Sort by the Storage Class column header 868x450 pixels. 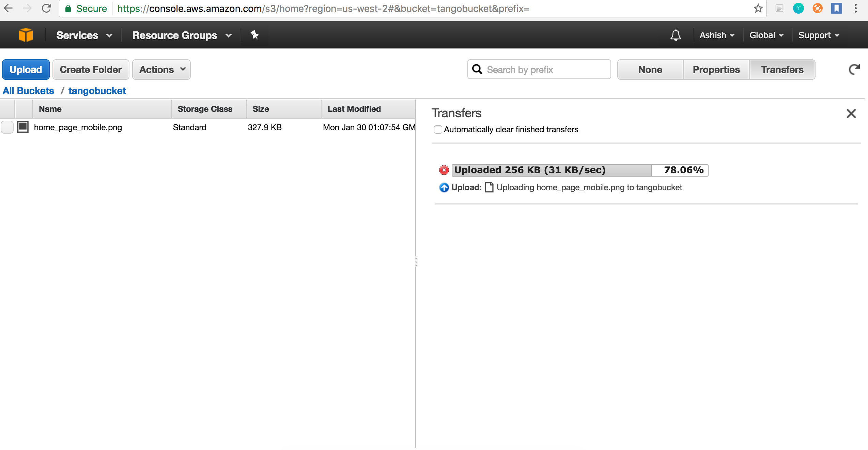pyautogui.click(x=209, y=109)
